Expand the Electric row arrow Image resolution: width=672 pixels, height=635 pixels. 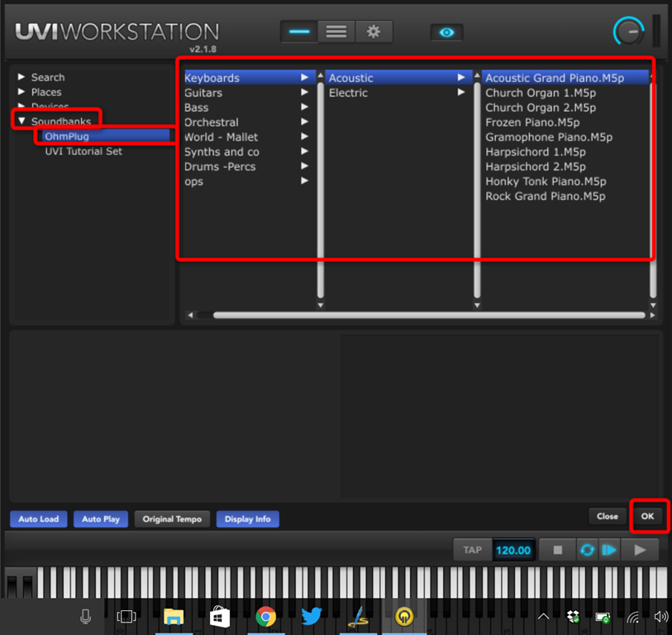[461, 92]
